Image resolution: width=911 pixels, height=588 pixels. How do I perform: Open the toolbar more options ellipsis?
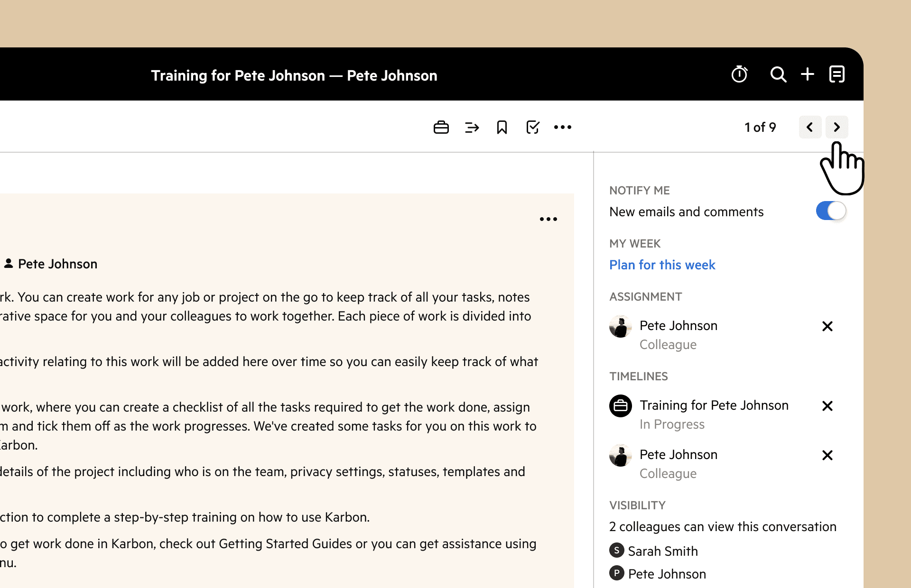pos(563,127)
